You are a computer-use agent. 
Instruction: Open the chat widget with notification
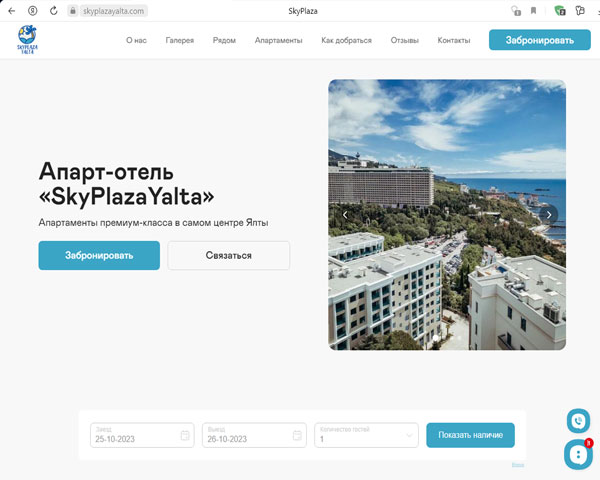pyautogui.click(x=578, y=454)
